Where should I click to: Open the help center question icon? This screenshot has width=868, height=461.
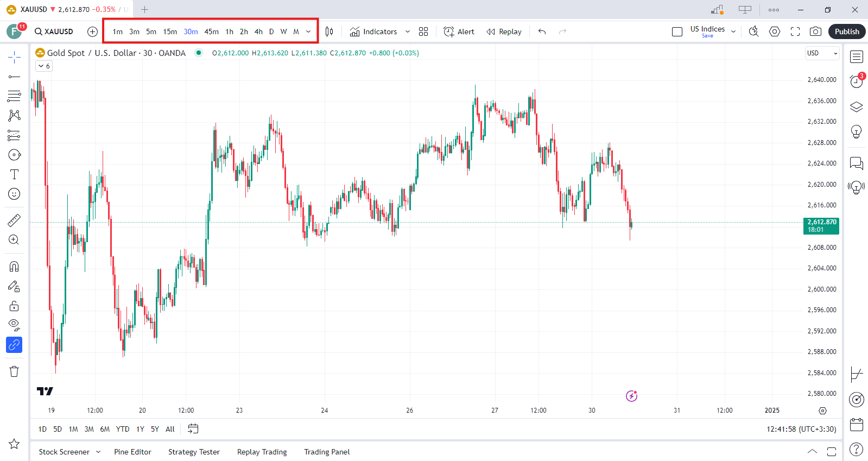coord(857,449)
